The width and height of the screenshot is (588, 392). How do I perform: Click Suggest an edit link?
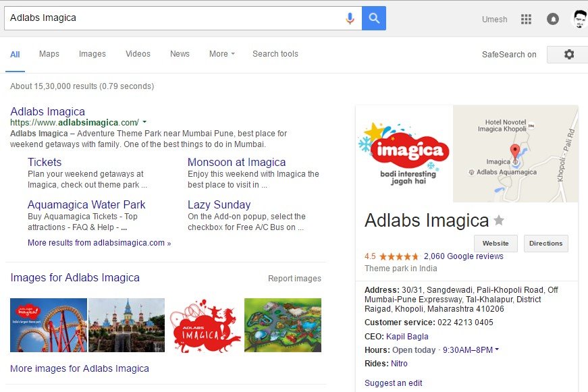[x=394, y=383]
